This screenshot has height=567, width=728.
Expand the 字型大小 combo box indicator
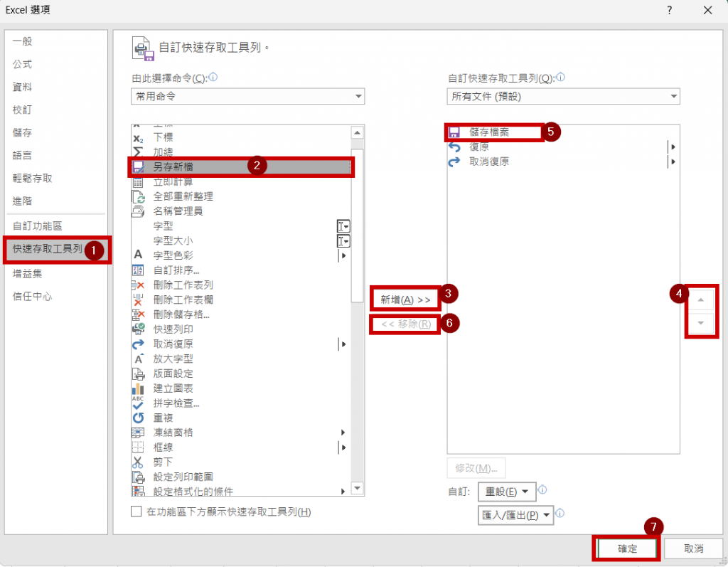tap(343, 241)
